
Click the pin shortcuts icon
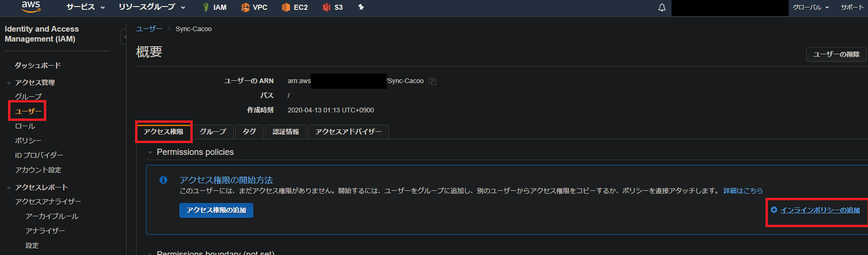coord(361,7)
